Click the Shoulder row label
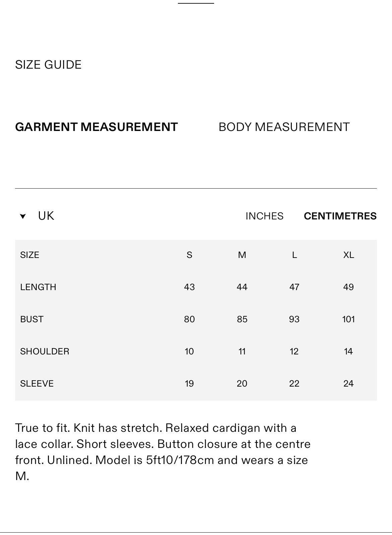The height and width of the screenshot is (535, 392). (45, 351)
